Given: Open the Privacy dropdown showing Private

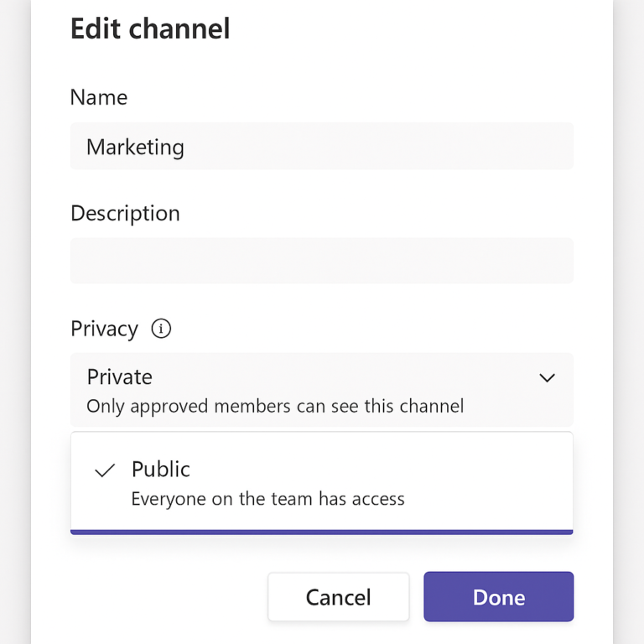Looking at the screenshot, I should point(322,389).
